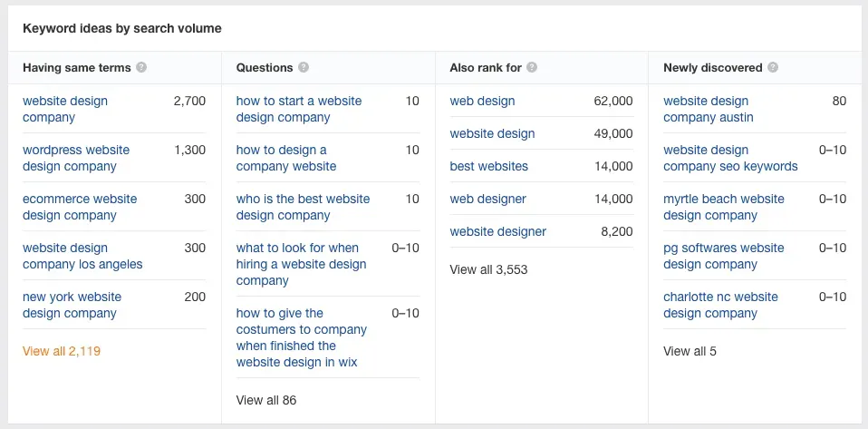This screenshot has height=429, width=868.
Task: Open View all 5 newly discovered keywords
Action: point(690,351)
